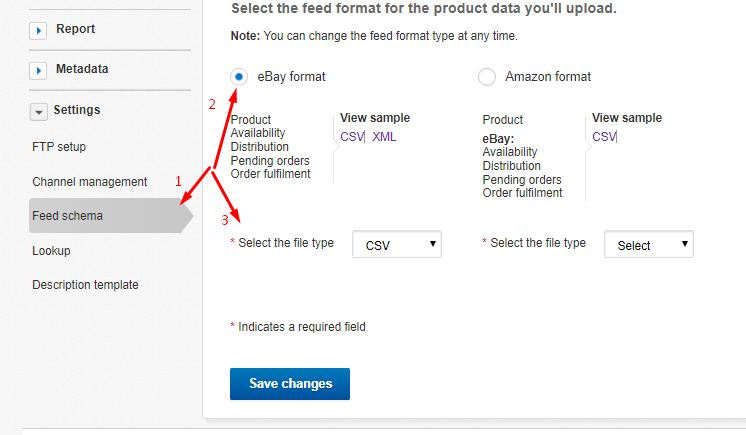Open the CSV file type dropdown
The image size is (746, 435).
[x=397, y=244]
